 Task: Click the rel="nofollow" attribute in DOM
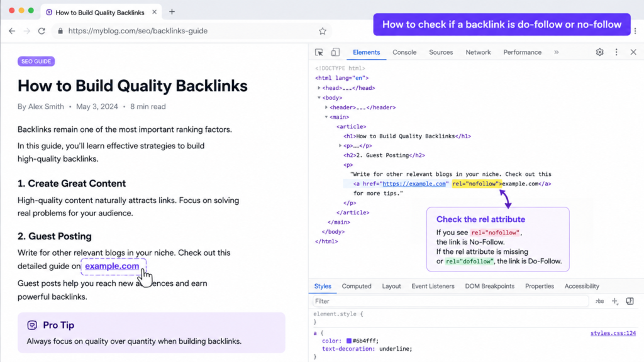(x=477, y=184)
